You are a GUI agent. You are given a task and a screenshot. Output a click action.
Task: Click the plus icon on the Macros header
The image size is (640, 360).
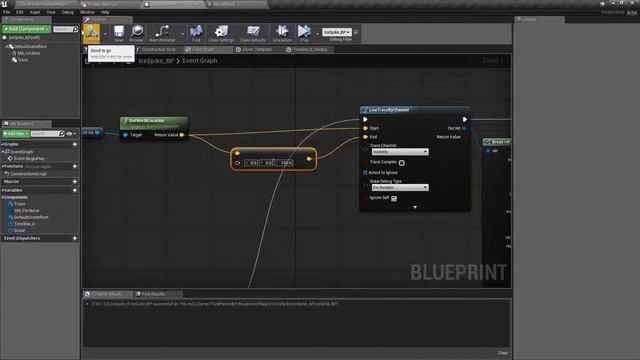coord(75,181)
